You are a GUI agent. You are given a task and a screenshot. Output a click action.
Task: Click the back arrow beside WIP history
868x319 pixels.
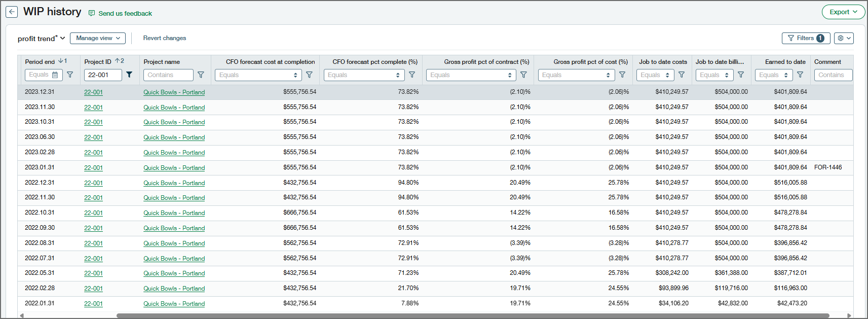pos(12,12)
